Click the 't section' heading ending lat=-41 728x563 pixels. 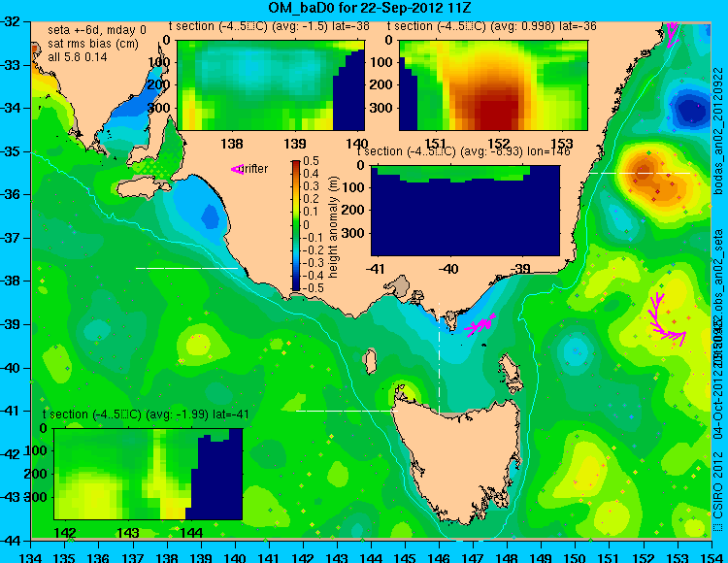point(146,414)
